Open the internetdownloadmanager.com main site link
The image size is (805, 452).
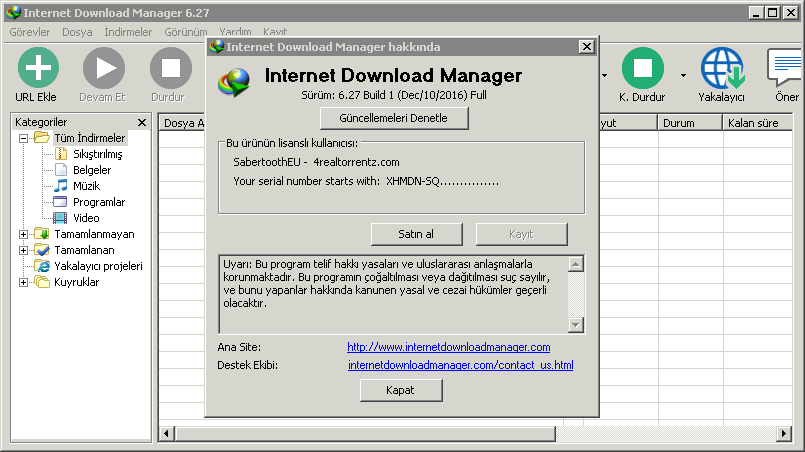[449, 347]
